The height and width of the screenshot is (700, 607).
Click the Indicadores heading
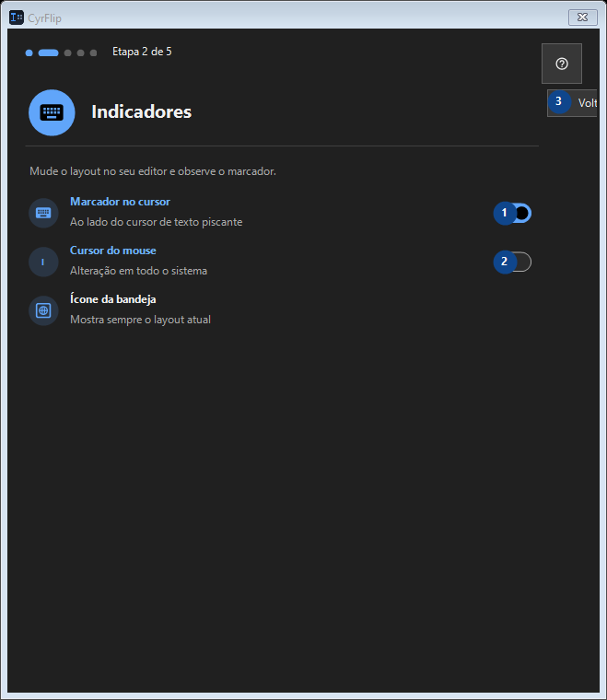point(142,112)
